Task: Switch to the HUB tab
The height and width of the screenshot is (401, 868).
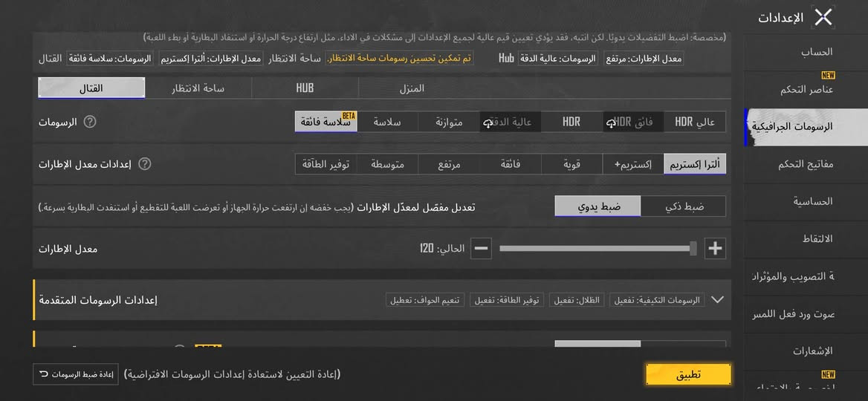Action: 305,88
